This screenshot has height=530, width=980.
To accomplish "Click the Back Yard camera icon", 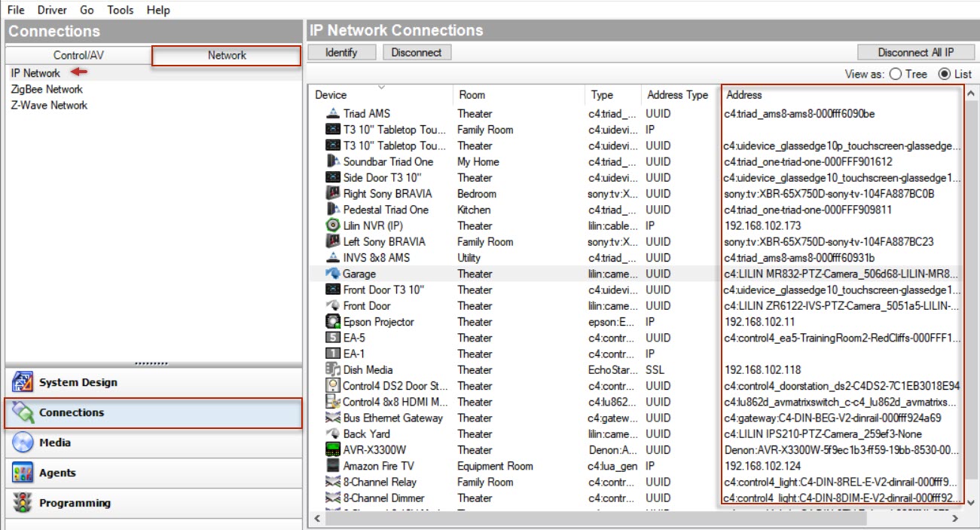I will click(x=333, y=433).
